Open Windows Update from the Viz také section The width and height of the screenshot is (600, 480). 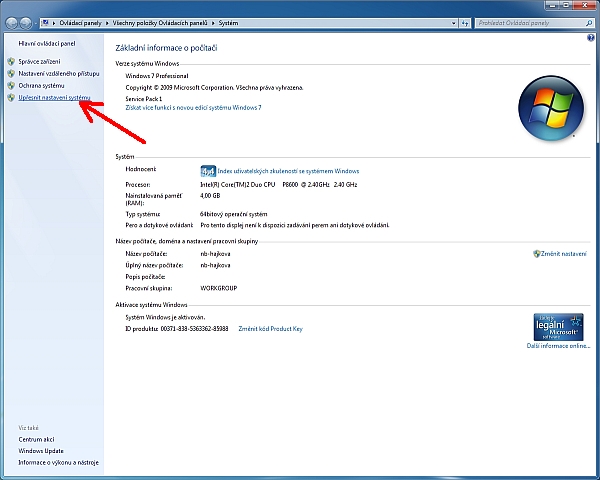click(40, 451)
